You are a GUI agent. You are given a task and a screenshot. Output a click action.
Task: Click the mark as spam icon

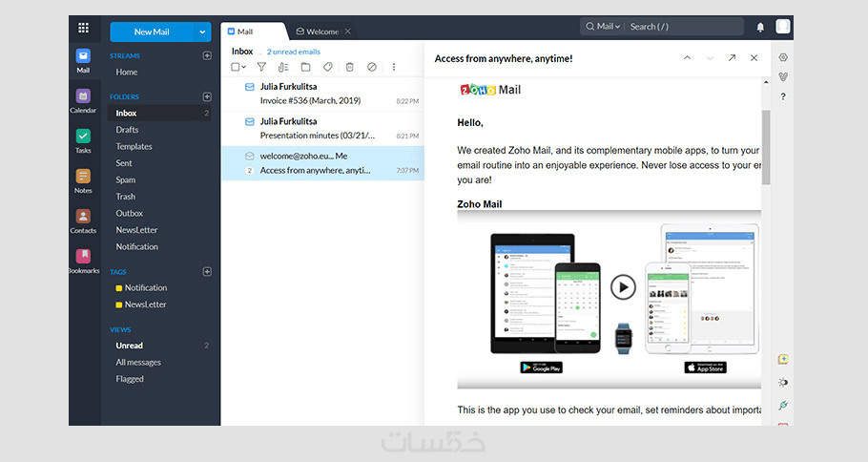point(372,67)
